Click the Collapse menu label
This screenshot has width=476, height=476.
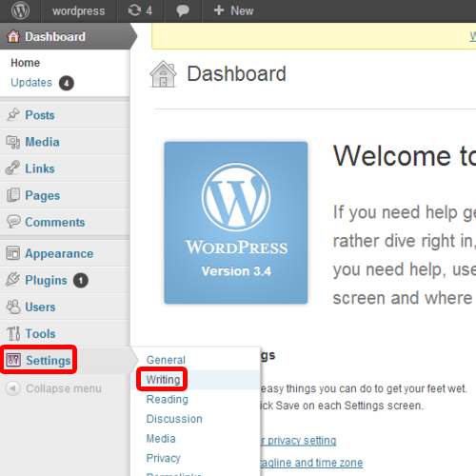click(x=64, y=388)
